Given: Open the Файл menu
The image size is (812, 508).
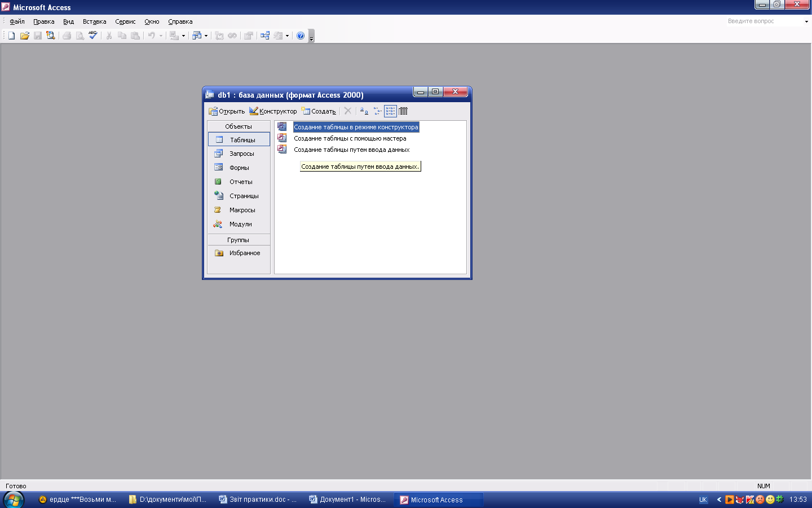Looking at the screenshot, I should tap(17, 21).
